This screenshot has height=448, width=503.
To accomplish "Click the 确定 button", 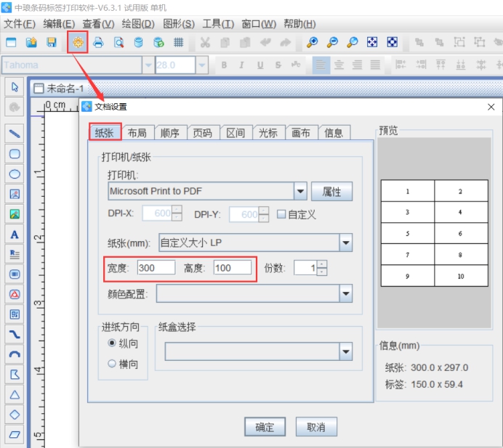I will tap(265, 427).
